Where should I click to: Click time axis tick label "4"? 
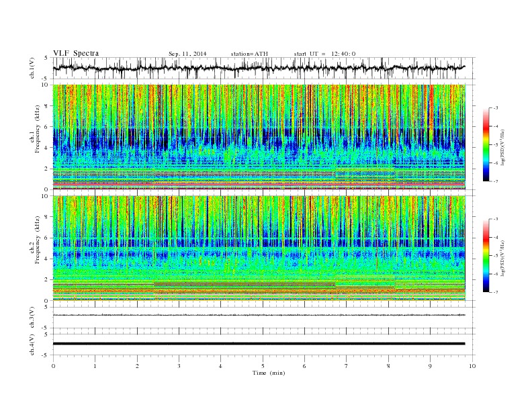[220, 366]
